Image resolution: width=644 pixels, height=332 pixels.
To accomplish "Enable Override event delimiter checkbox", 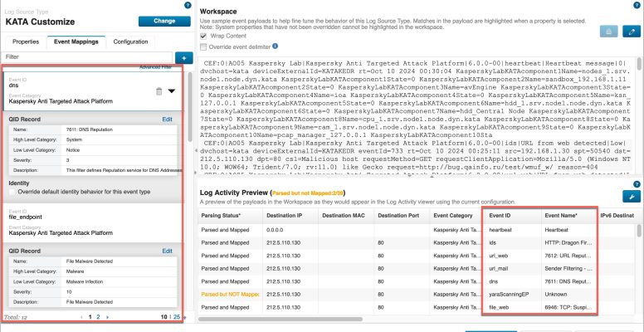I will point(203,46).
